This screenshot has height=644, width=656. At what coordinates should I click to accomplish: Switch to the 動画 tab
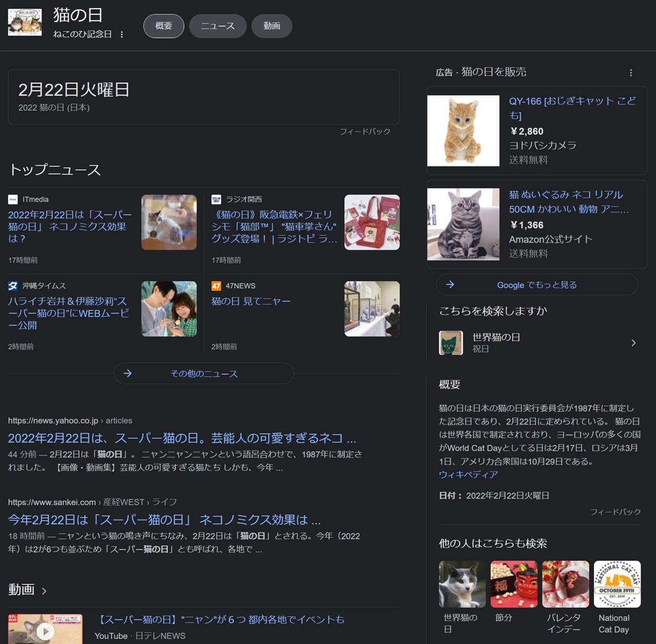(272, 26)
